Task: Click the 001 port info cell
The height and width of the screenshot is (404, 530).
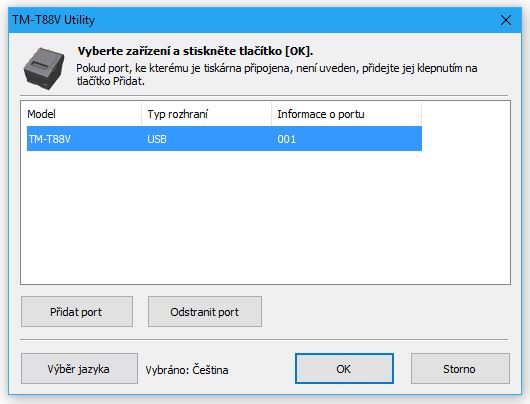Action: [286, 139]
